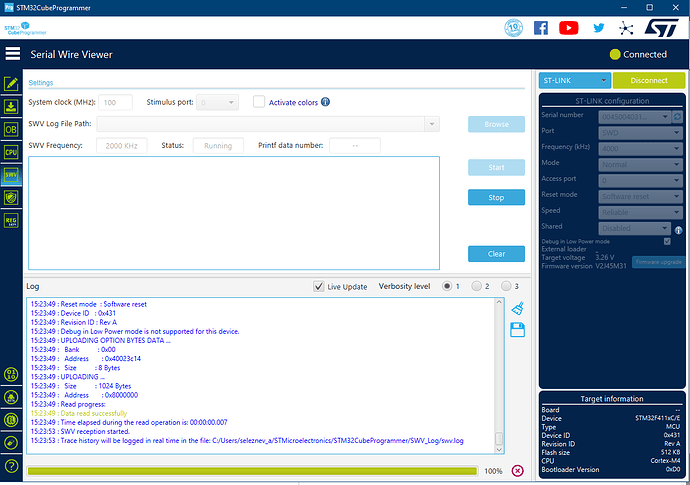This screenshot has width=690, height=485.
Task: Cancel progress with red X icon
Action: [x=517, y=470]
